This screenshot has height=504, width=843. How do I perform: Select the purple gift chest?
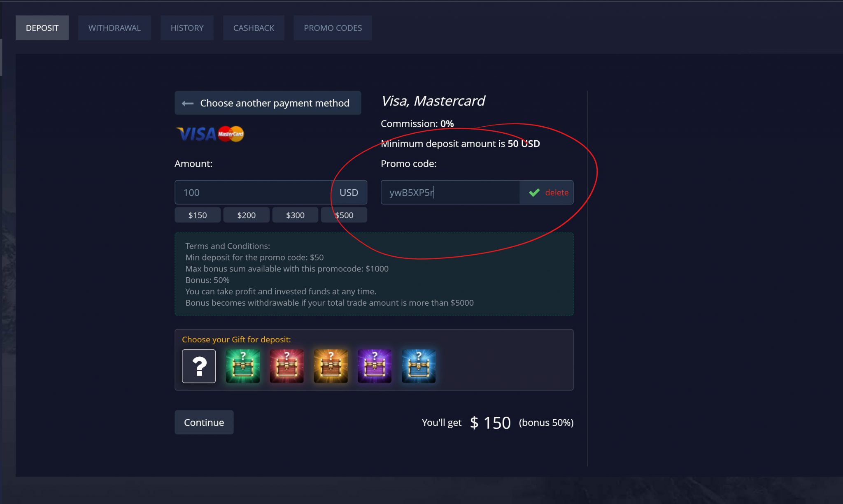click(375, 366)
